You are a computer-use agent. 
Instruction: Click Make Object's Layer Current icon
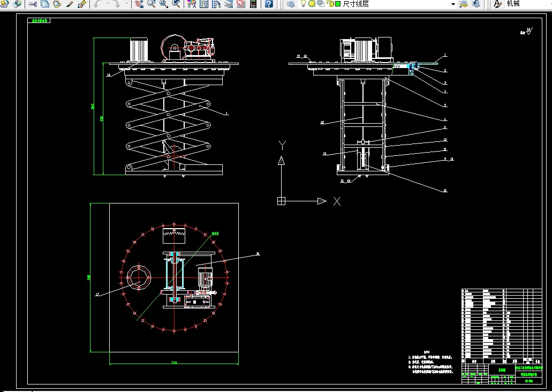pos(464,4)
